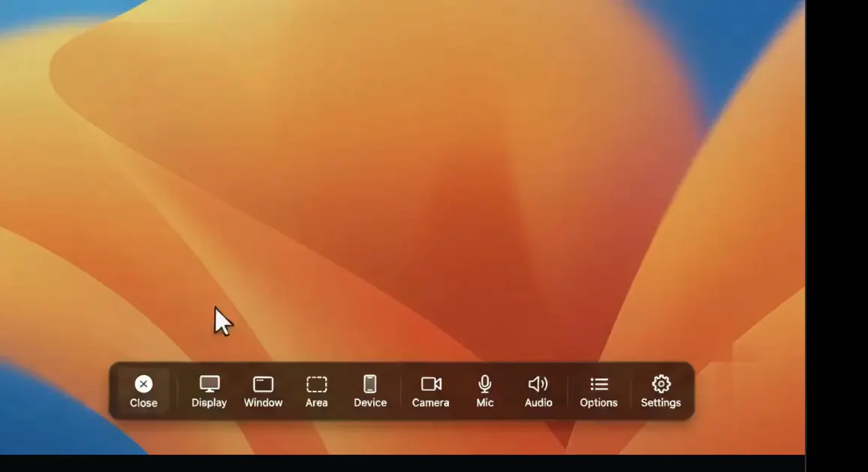Image resolution: width=868 pixels, height=472 pixels.
Task: Open Settings gear
Action: 661,391
